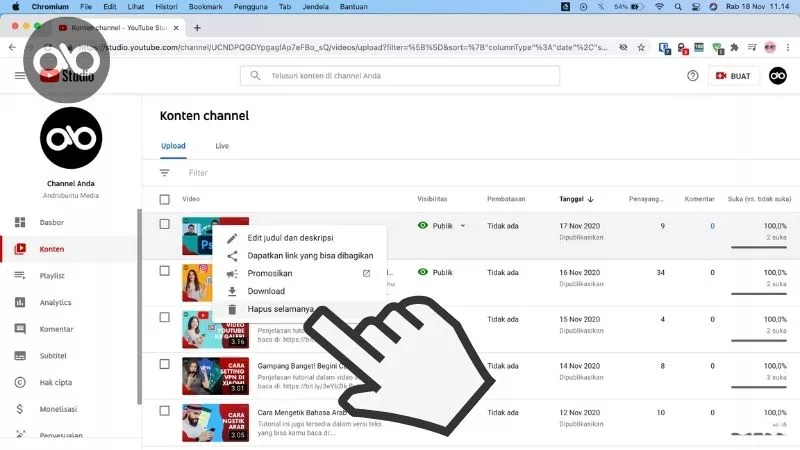The width and height of the screenshot is (800, 450).
Task: Check the 17 Nov 2020 video checkbox
Action: point(164,224)
